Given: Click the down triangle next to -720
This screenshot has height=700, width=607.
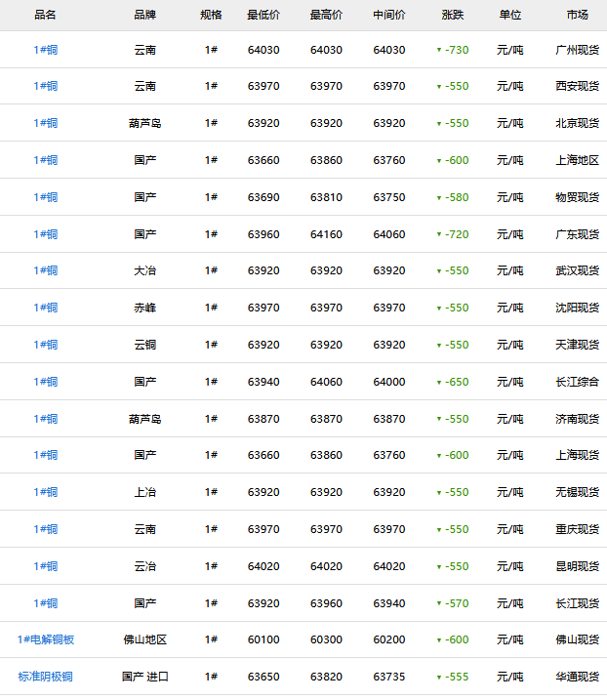Looking at the screenshot, I should click(x=439, y=234).
